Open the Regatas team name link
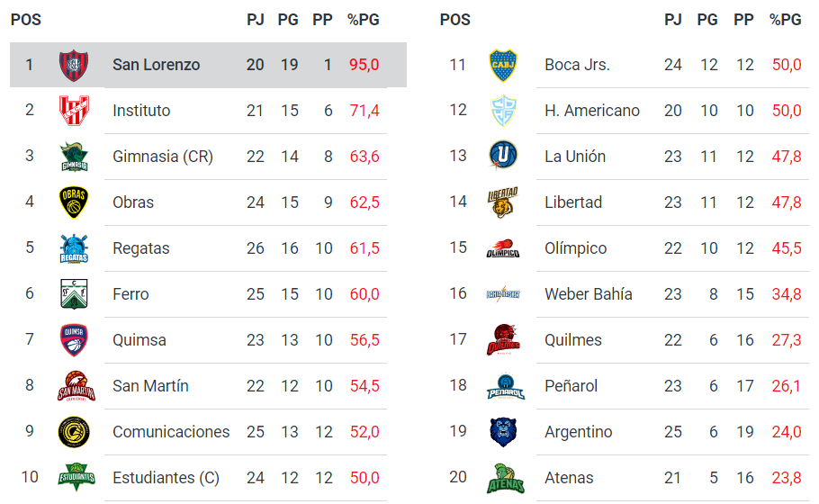The width and height of the screenshot is (819, 504). click(141, 248)
